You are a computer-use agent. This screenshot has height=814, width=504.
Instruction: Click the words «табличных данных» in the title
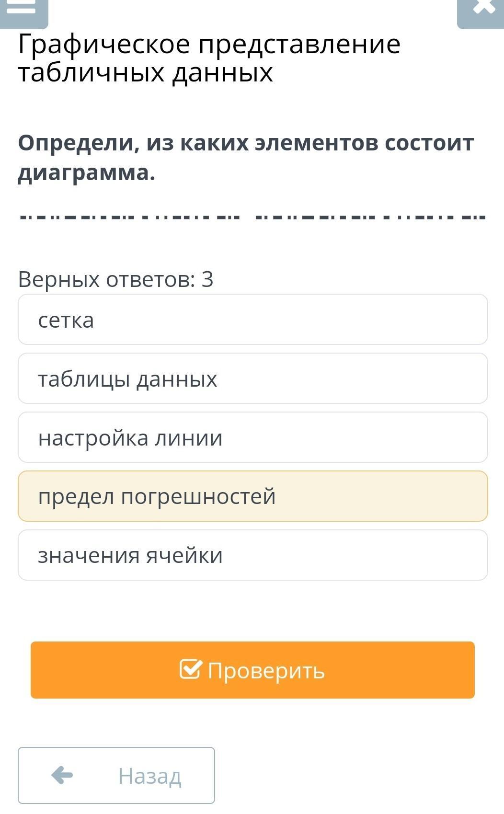[146, 73]
